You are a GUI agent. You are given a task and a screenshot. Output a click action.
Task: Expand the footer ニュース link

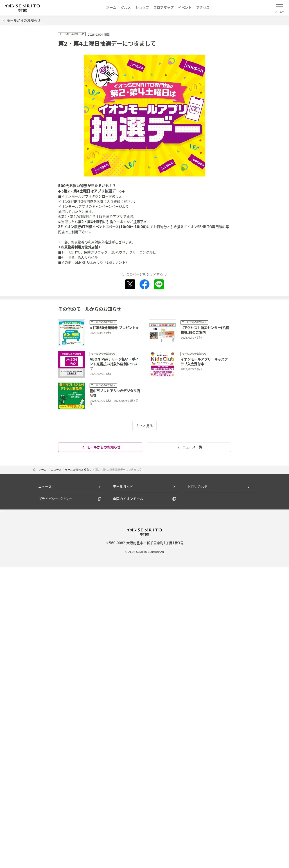[x=70, y=487]
